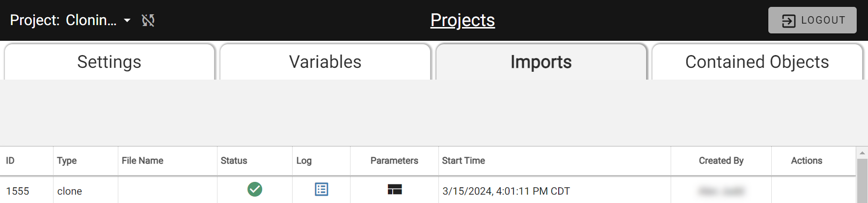Switch to the Settings tab

click(x=109, y=62)
